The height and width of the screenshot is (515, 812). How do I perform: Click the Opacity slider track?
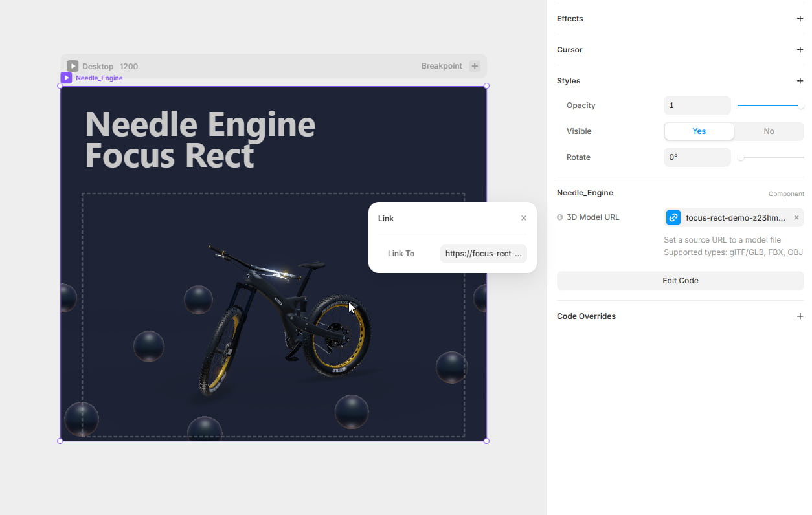(x=767, y=105)
